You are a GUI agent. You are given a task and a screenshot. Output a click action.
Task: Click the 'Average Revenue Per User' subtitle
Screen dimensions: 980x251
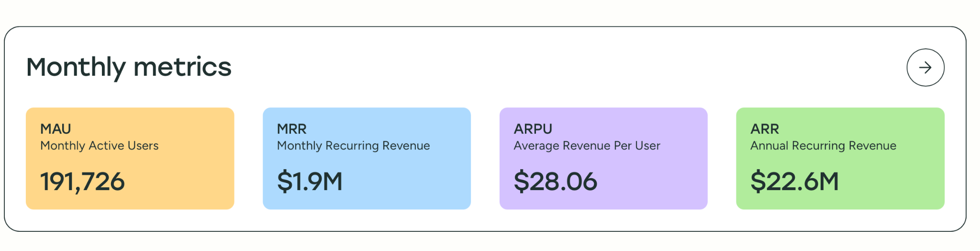click(x=587, y=146)
